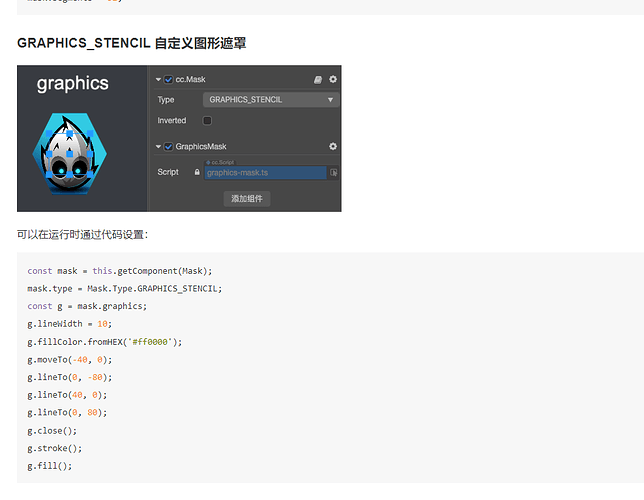Screen dimensions: 644x500
Task: Click the code line 'g.stroke();'
Action: click(55, 449)
